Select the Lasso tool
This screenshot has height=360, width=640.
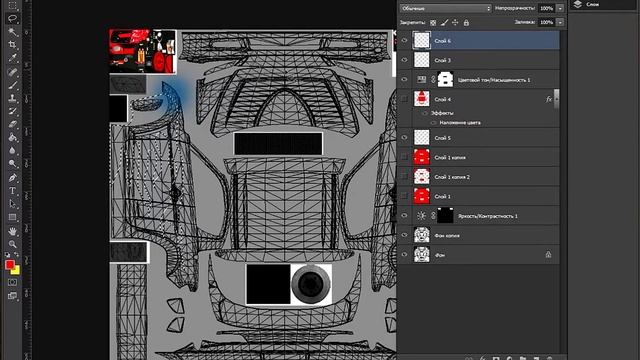click(12, 18)
